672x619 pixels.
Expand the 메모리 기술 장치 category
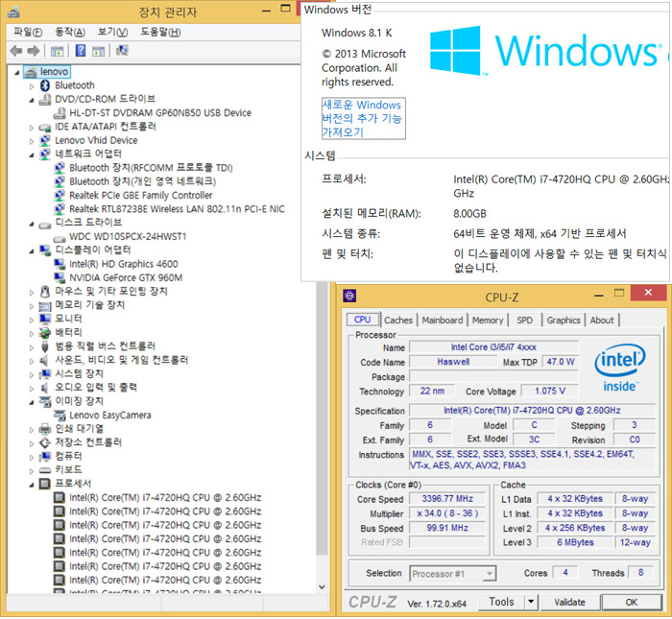[32, 306]
